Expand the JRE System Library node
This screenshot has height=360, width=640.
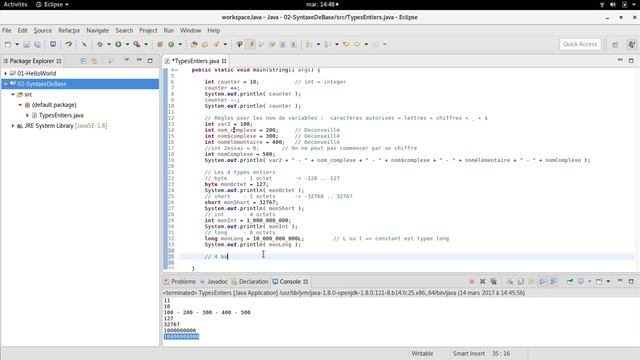[13, 126]
